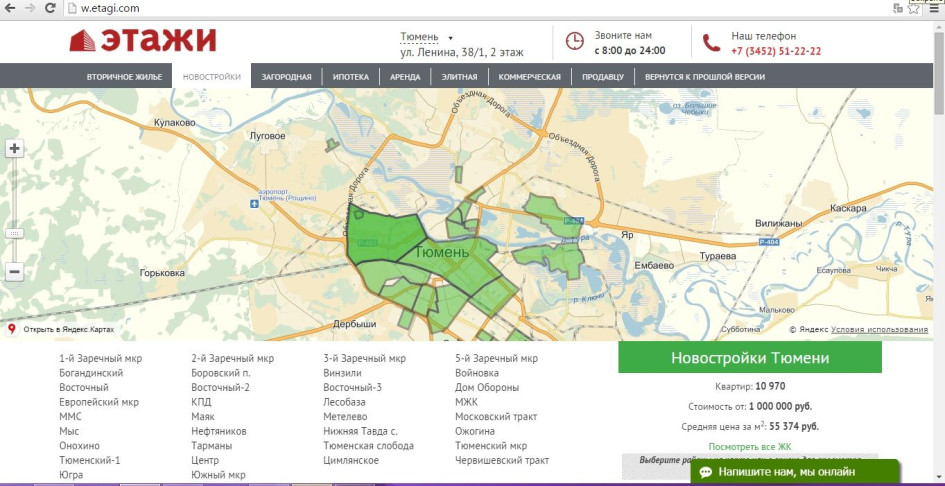Screen dimensions: 945x486
Task: Click the phone number +7 (3452) 51-22-22
Action: 776,51
